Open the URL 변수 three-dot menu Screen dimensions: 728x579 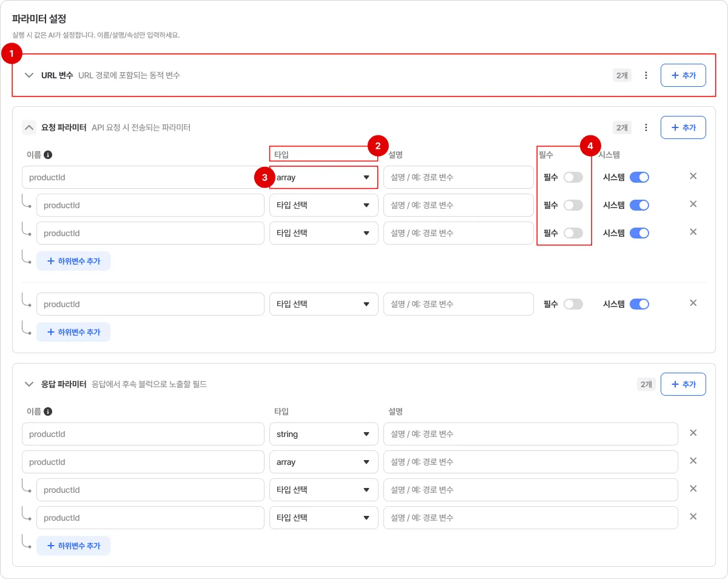(646, 75)
